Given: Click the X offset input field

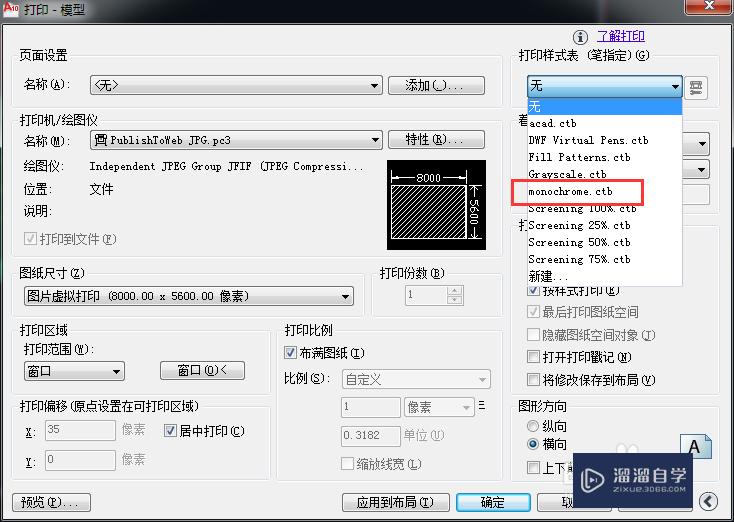Looking at the screenshot, I should point(81,430).
